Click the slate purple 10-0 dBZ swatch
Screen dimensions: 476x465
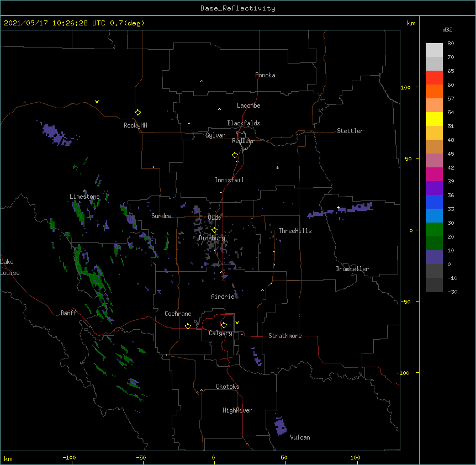434,257
